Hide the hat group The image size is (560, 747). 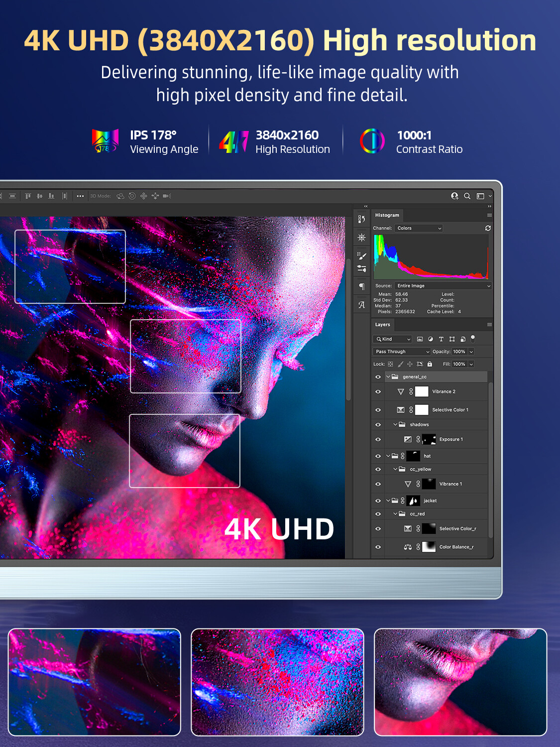click(378, 456)
